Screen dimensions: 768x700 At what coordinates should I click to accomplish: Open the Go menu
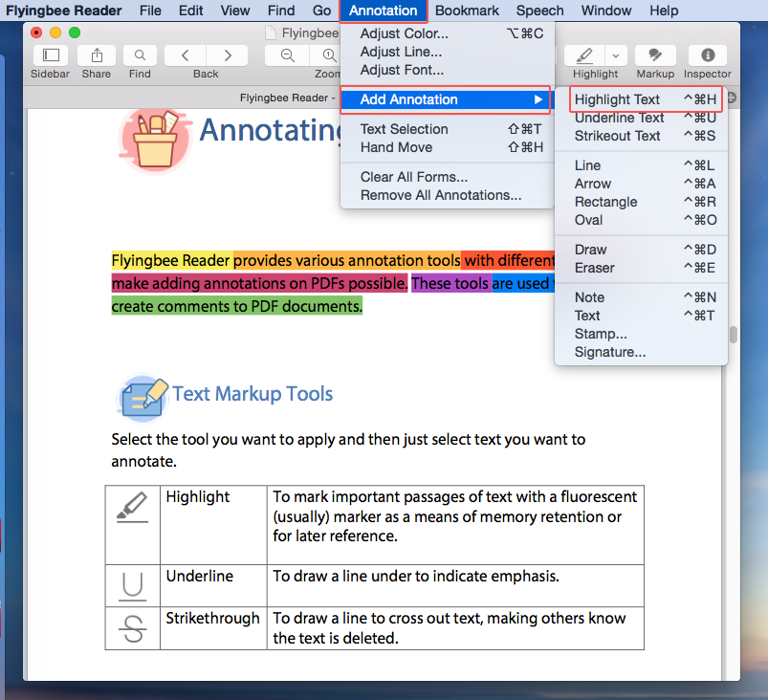coord(321,11)
